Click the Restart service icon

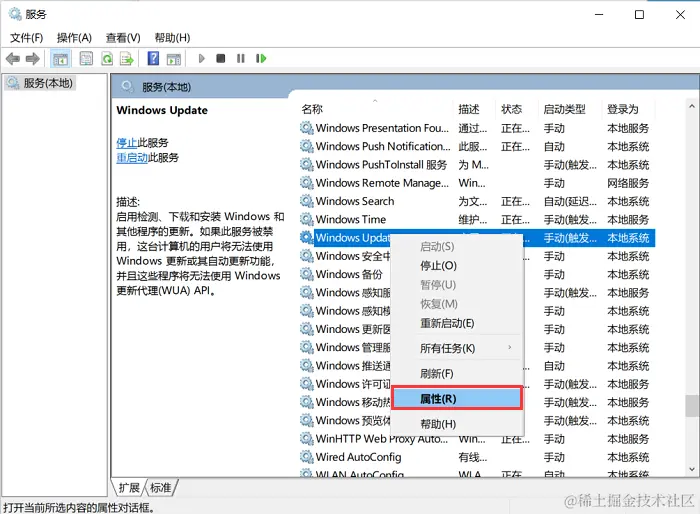pyautogui.click(x=261, y=59)
